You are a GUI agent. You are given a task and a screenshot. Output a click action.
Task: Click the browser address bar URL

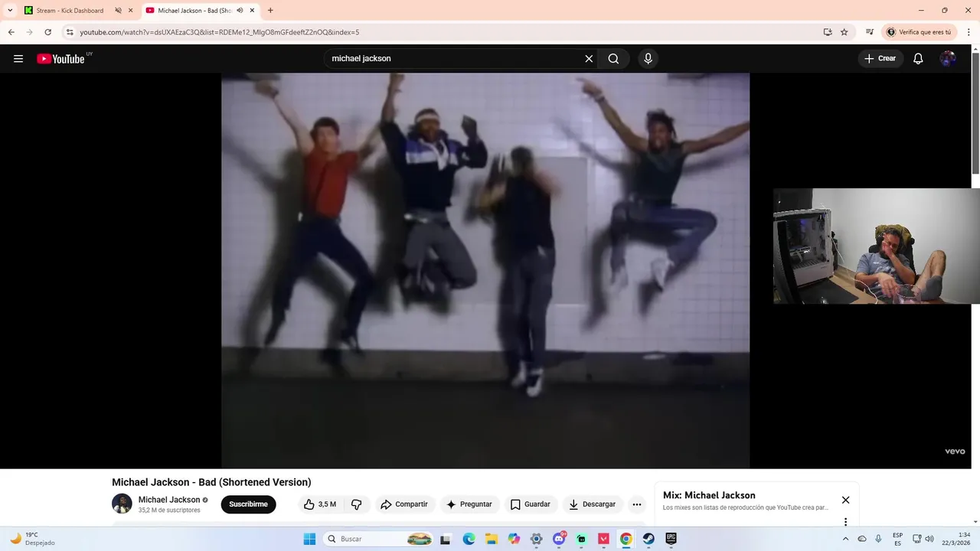[220, 32]
